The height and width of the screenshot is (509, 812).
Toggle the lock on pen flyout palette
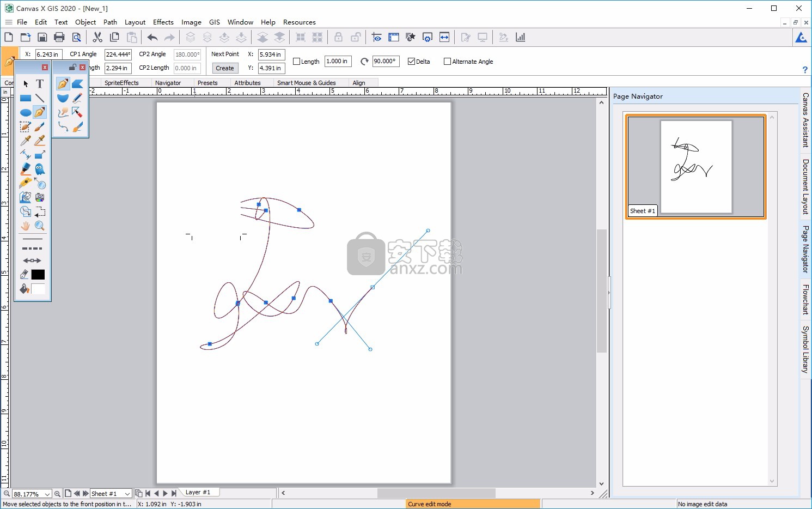pos(72,68)
